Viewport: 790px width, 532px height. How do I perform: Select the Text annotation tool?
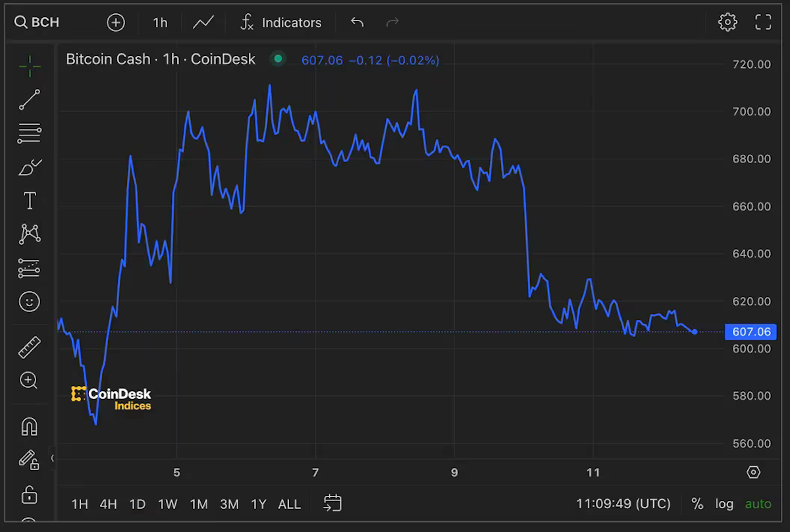pyautogui.click(x=30, y=201)
